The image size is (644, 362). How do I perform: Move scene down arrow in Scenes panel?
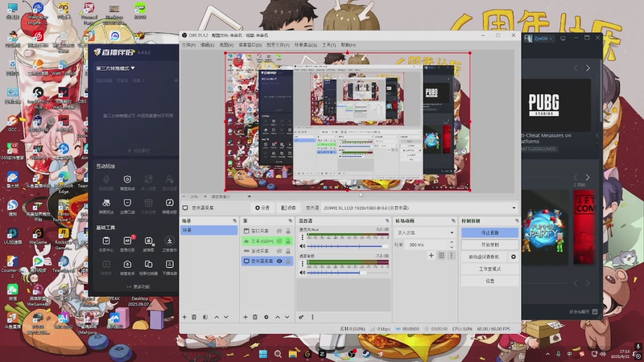pyautogui.click(x=226, y=317)
